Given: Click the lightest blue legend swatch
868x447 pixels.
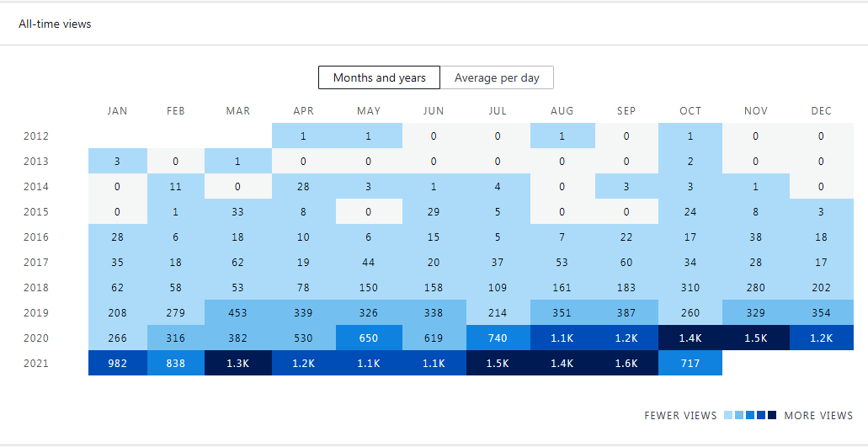Looking at the screenshot, I should (x=729, y=415).
